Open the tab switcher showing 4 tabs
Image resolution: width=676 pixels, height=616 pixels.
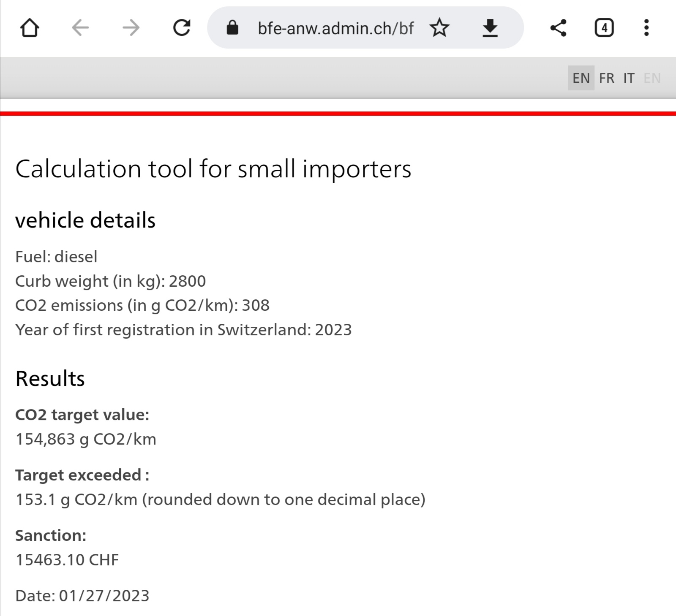click(604, 28)
